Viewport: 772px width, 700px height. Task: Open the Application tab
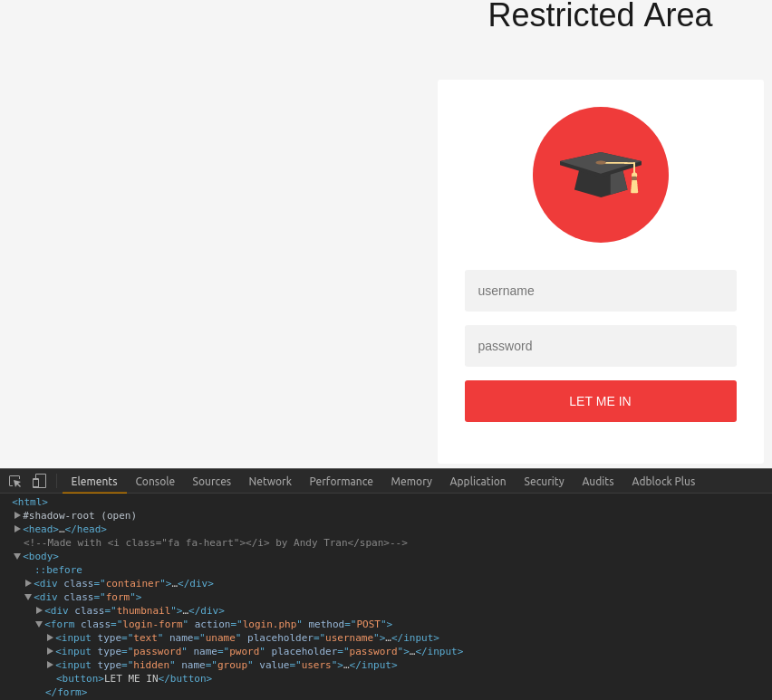coord(478,482)
